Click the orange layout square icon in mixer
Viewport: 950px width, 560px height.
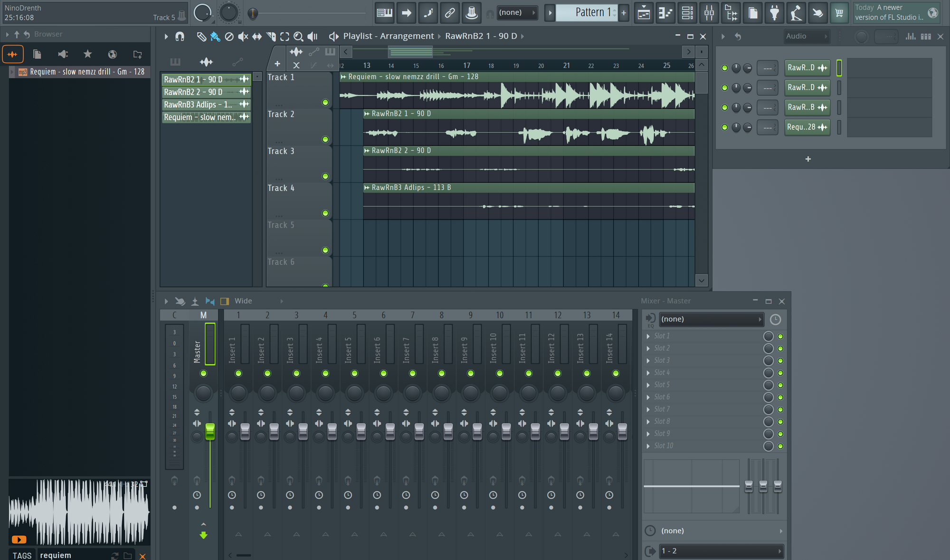(x=225, y=301)
